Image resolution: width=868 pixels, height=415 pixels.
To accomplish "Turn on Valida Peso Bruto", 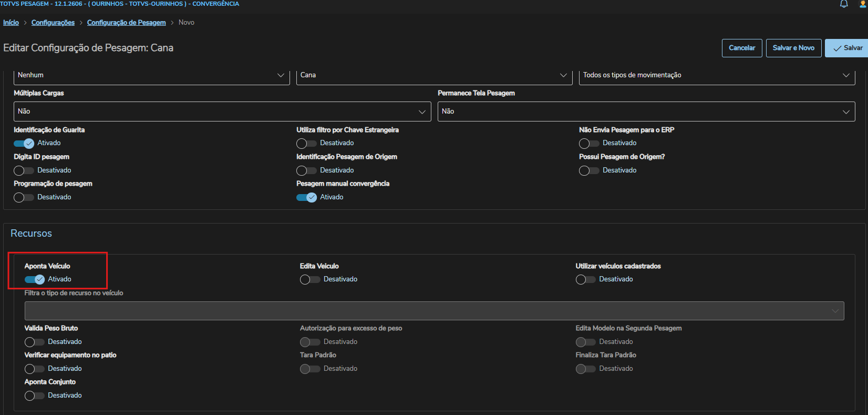I will coord(34,342).
